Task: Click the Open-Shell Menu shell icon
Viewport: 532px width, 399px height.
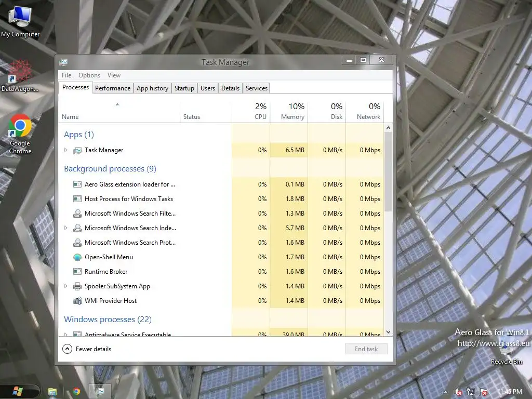Action: pos(77,257)
